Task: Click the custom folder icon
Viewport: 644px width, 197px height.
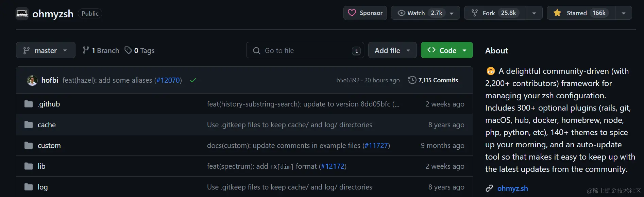Action: [x=29, y=145]
